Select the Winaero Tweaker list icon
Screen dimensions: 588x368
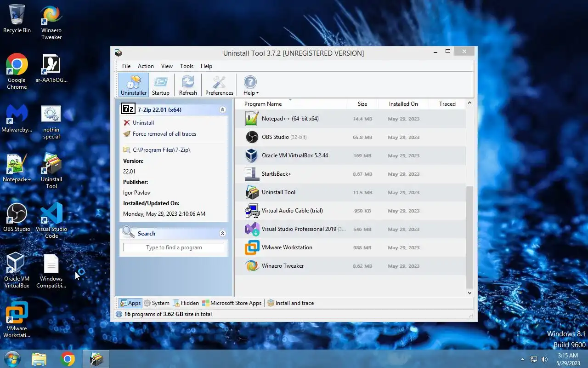point(252,266)
